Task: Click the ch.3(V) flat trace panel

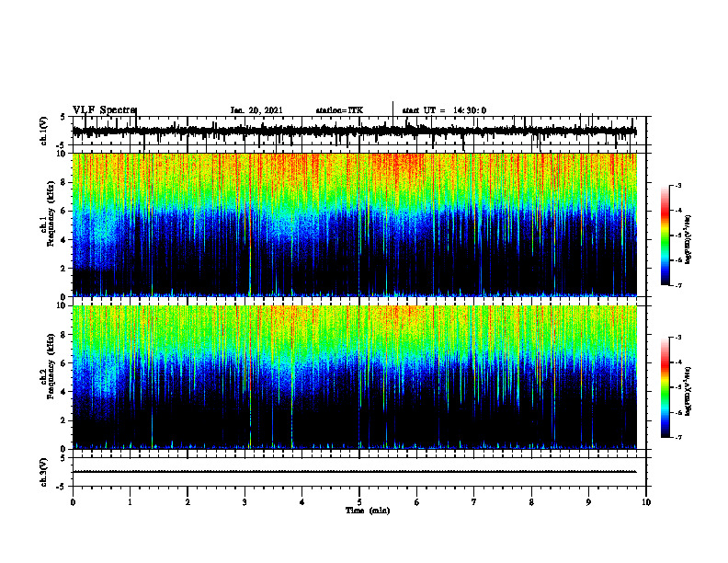Action: tap(359, 472)
